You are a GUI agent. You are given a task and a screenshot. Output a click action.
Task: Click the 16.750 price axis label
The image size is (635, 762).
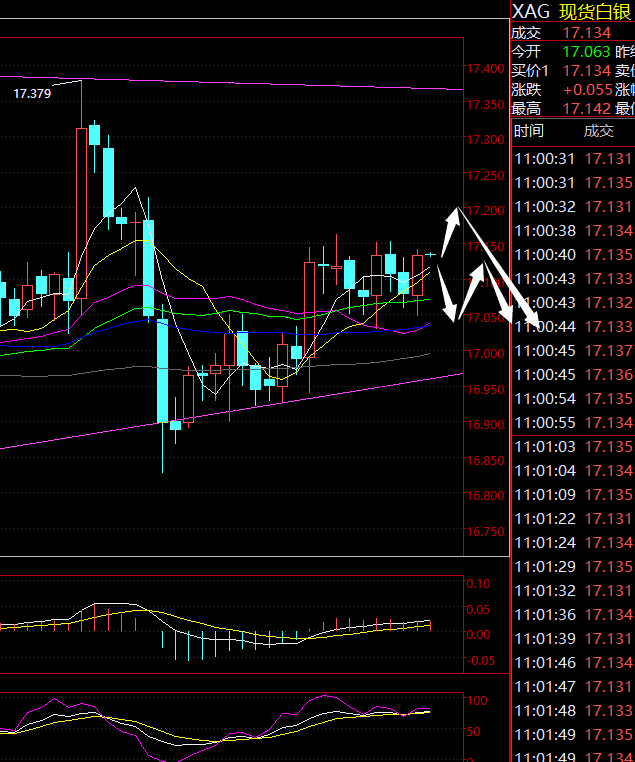click(x=485, y=532)
